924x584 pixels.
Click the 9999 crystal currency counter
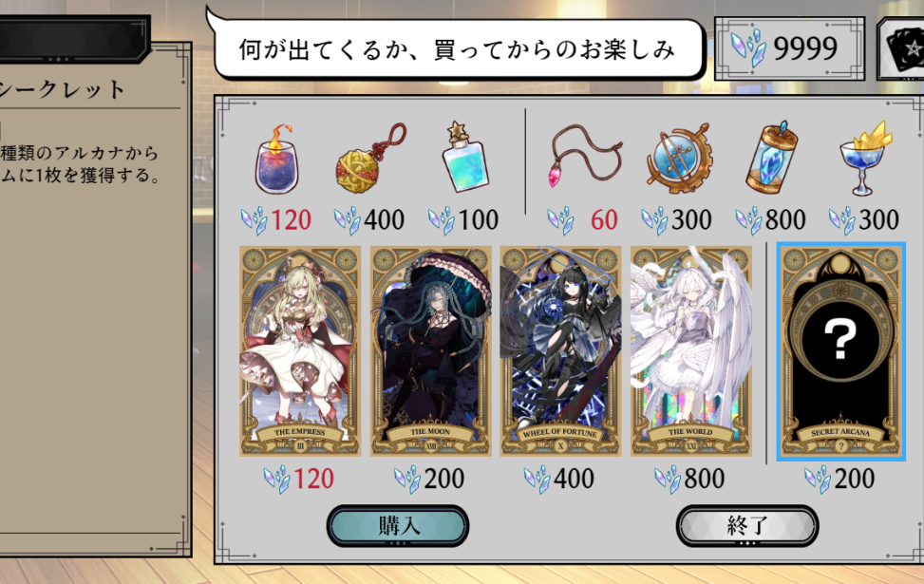point(790,48)
